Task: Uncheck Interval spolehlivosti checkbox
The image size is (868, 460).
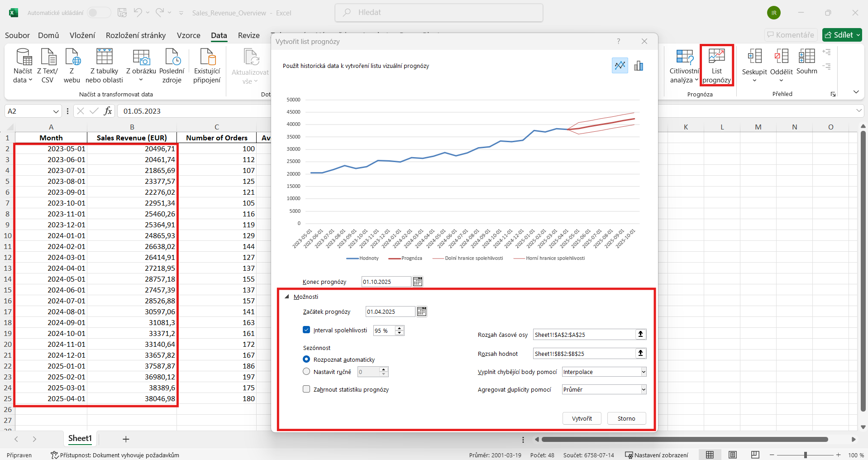Action: [306, 330]
